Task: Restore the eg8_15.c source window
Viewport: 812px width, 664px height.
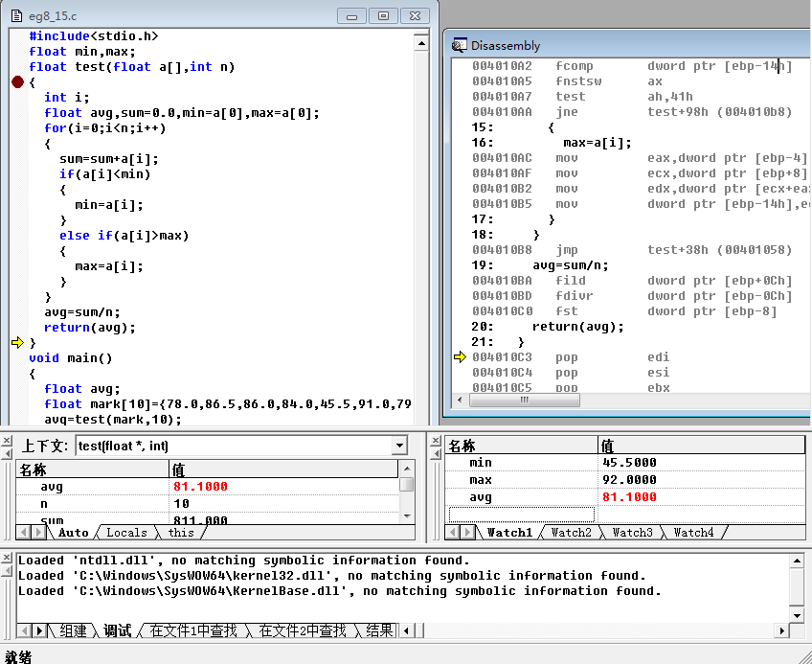Action: 384,16
